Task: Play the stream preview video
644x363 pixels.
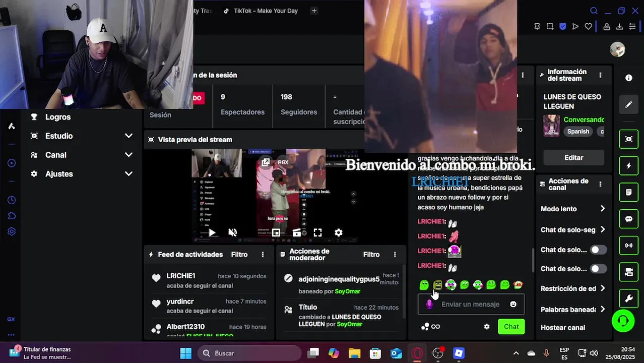Action: (x=212, y=232)
